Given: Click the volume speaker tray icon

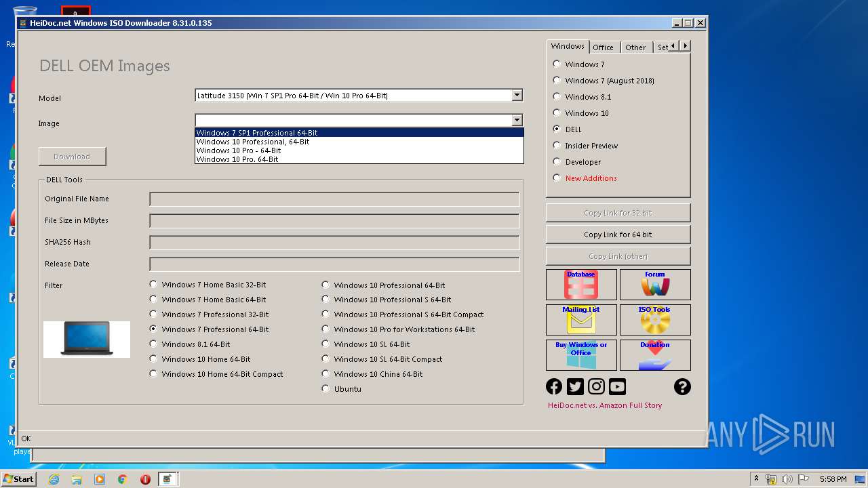Looking at the screenshot, I should 787,479.
